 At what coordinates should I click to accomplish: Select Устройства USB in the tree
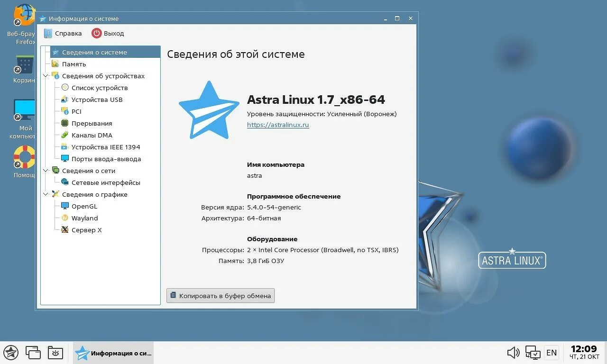(97, 100)
